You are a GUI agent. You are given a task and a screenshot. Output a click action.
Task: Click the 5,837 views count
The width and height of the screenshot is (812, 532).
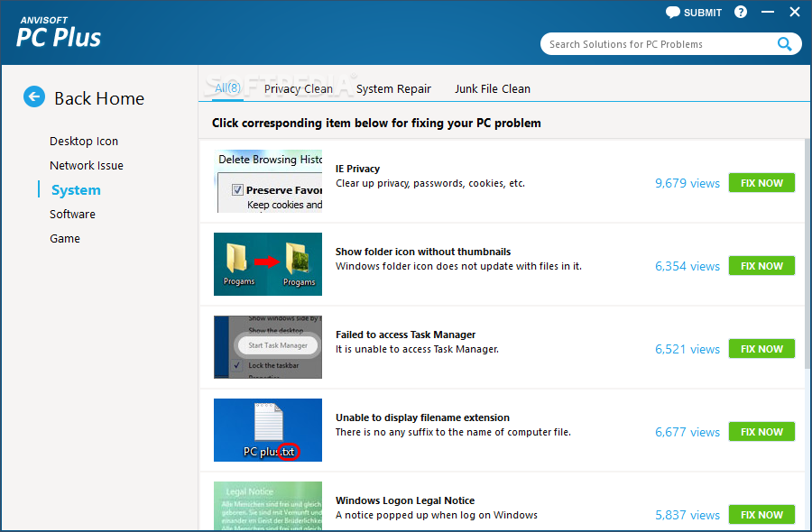687,515
